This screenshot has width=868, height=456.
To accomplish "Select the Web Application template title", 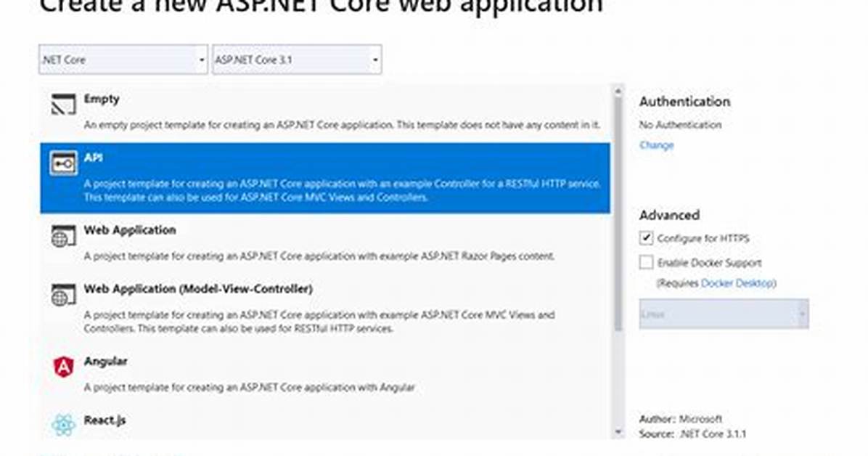I will pyautogui.click(x=129, y=230).
